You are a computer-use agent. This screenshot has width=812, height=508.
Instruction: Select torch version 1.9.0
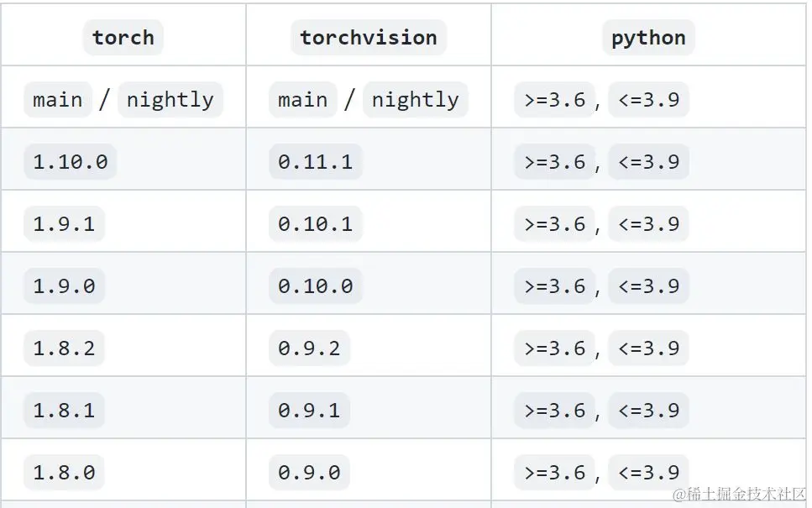pos(64,285)
